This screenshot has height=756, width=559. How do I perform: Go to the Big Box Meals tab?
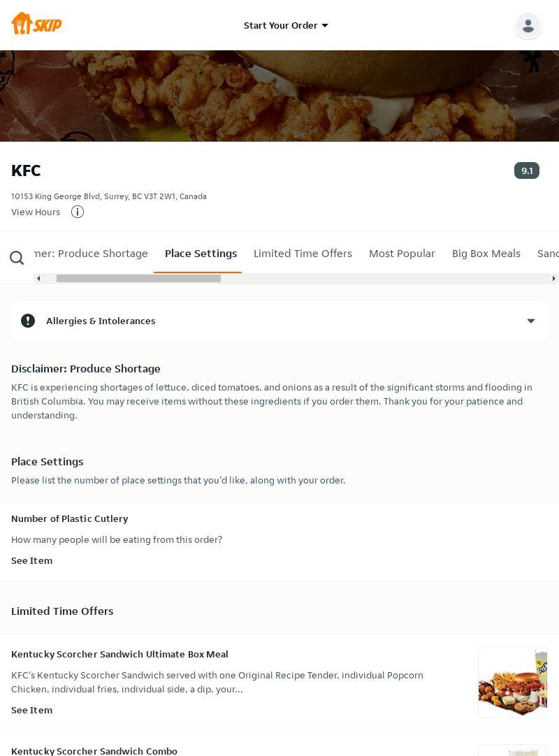click(x=486, y=254)
